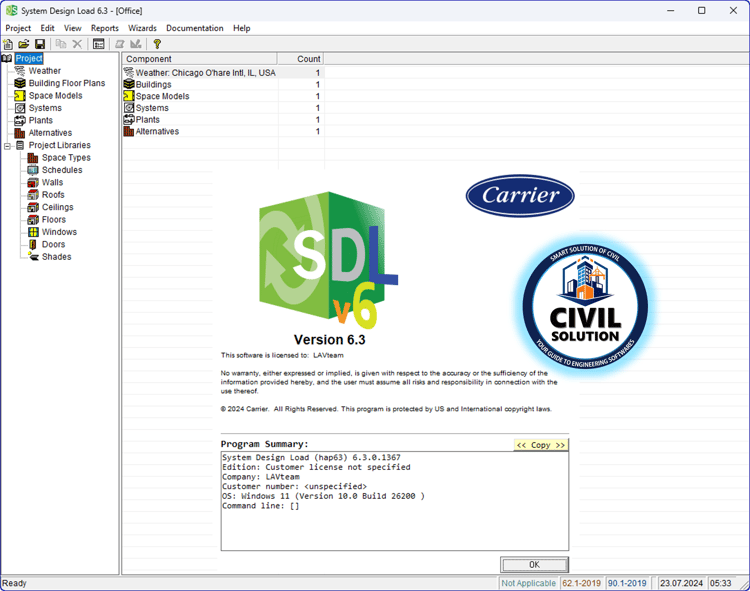Click the Carrier logo in About dialog
The height and width of the screenshot is (591, 750).
(520, 195)
